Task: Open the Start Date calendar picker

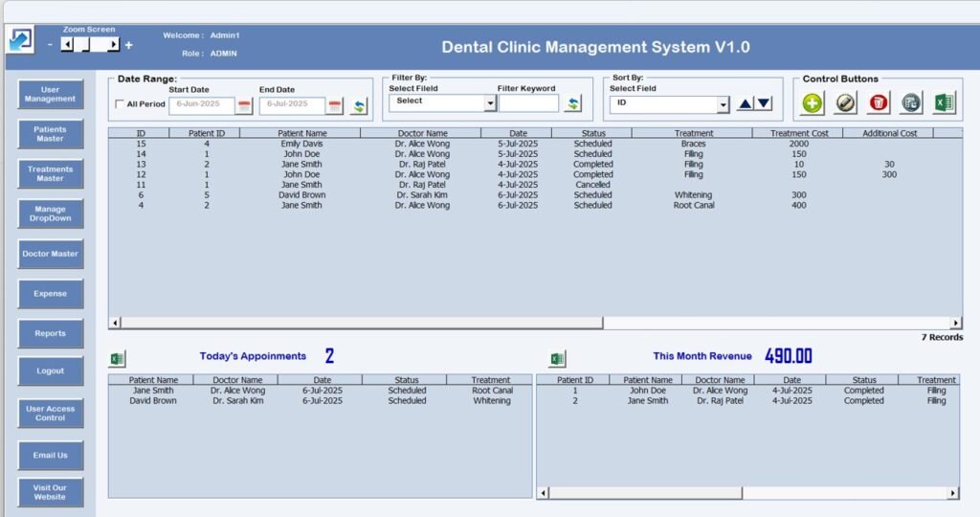Action: click(245, 105)
